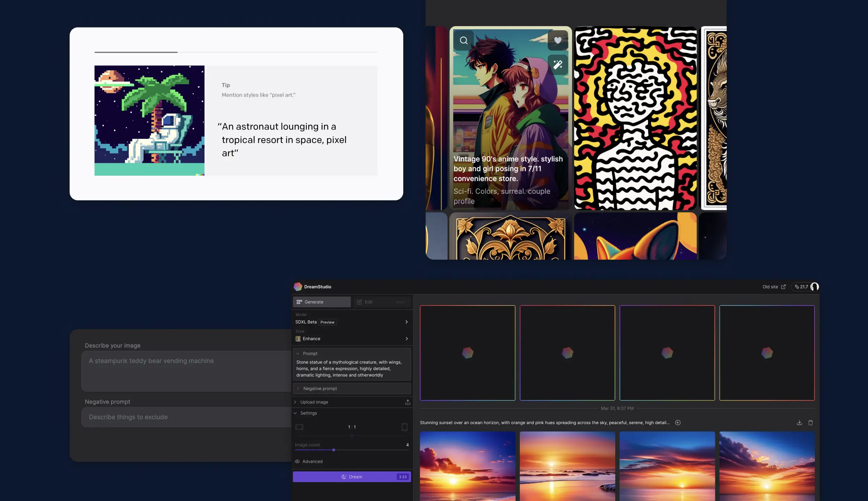The image size is (868, 501).
Task: Click the Describe things to exclude field
Action: [186, 417]
